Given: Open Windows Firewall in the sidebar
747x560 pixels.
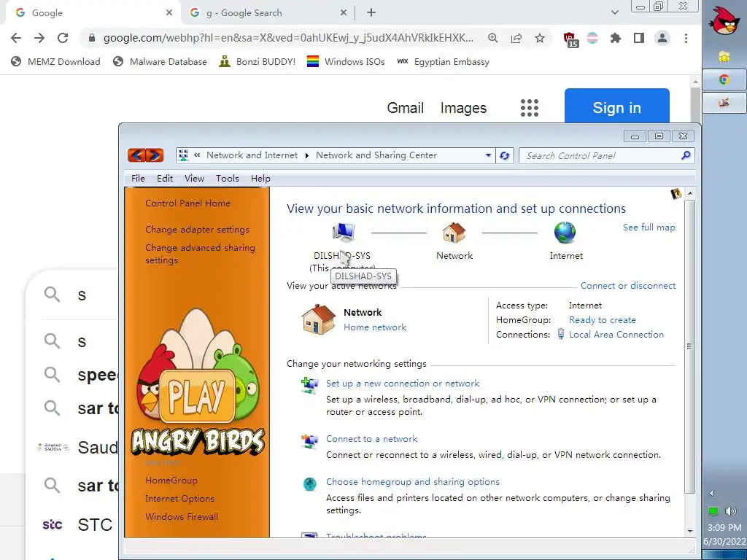Looking at the screenshot, I should click(x=182, y=517).
